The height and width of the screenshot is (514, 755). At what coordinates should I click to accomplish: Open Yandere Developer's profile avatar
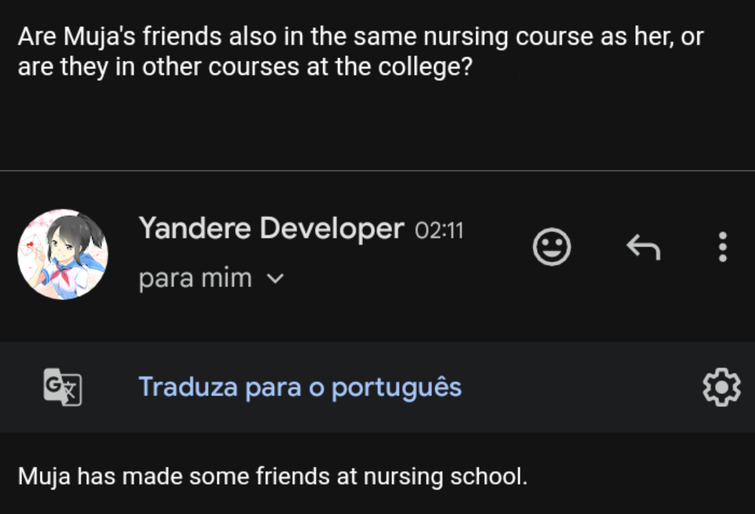point(63,254)
